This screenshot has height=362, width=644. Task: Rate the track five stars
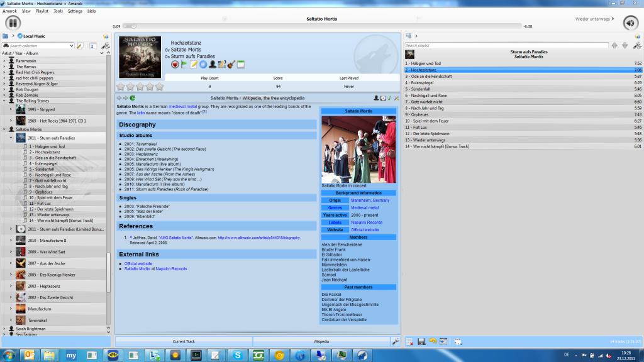[159, 87]
